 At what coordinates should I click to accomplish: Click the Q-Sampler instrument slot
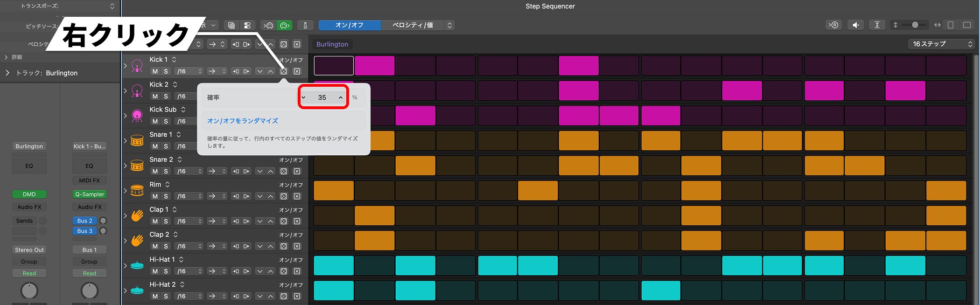(x=90, y=194)
